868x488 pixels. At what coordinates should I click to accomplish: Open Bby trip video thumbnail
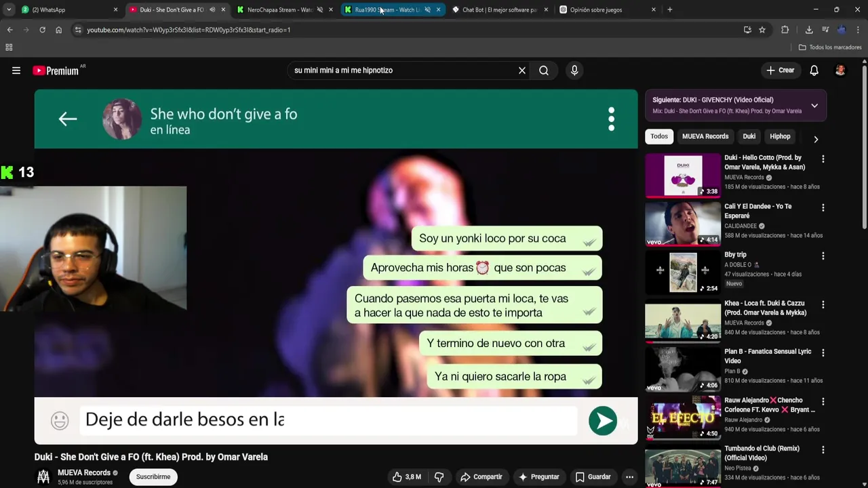pyautogui.click(x=683, y=272)
